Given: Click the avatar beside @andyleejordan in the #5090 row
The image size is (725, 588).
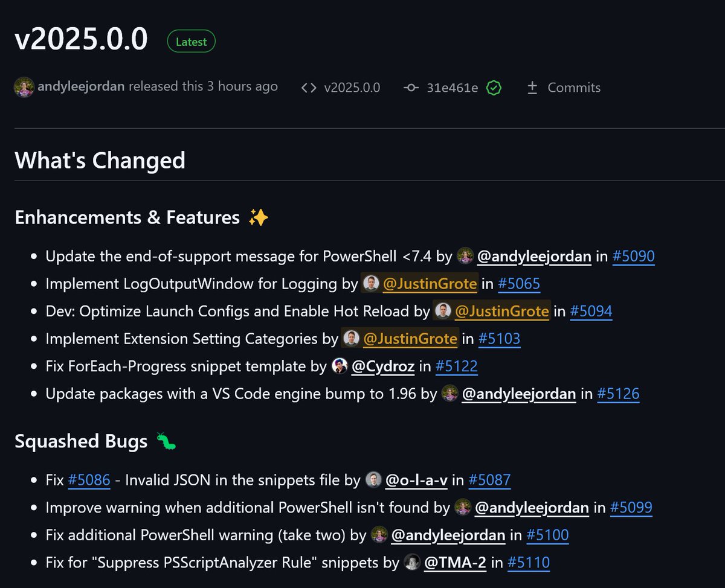Looking at the screenshot, I should (465, 256).
